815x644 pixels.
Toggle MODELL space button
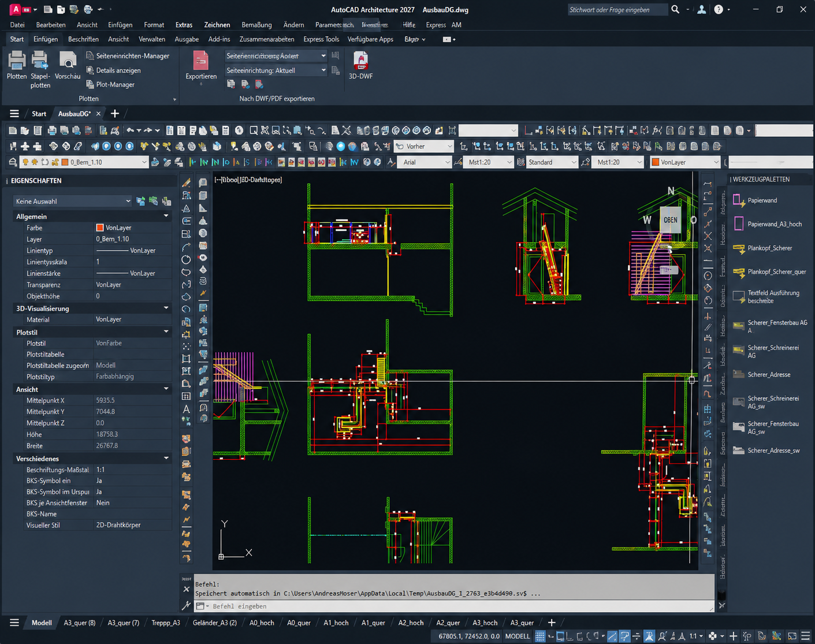coord(518,636)
